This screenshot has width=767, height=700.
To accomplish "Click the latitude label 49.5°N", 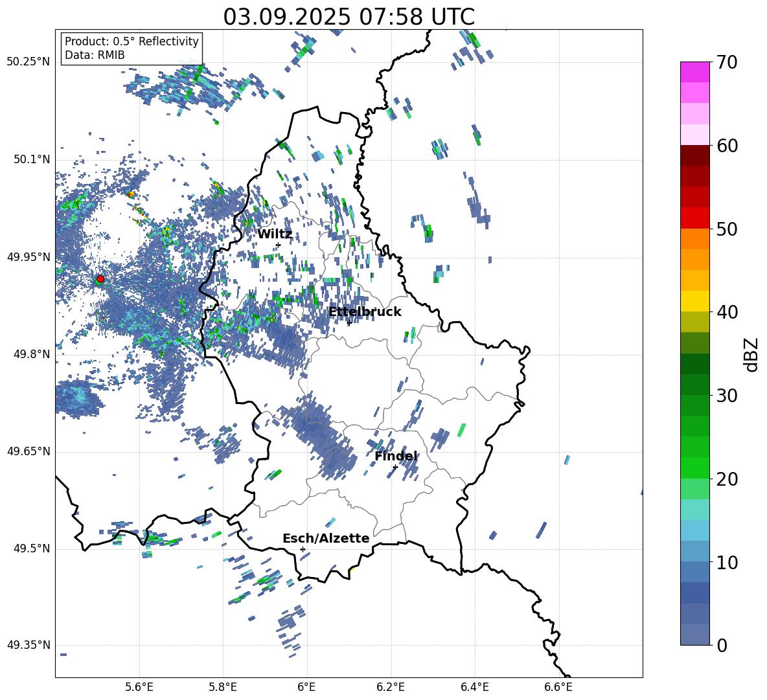I will click(31, 548).
